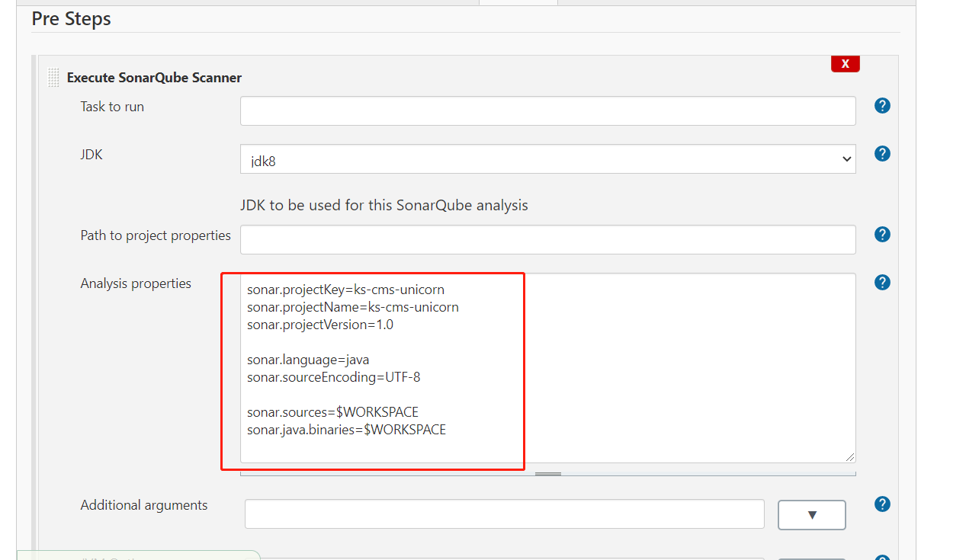Delete the Execute SonarQube Scanner step

845,64
